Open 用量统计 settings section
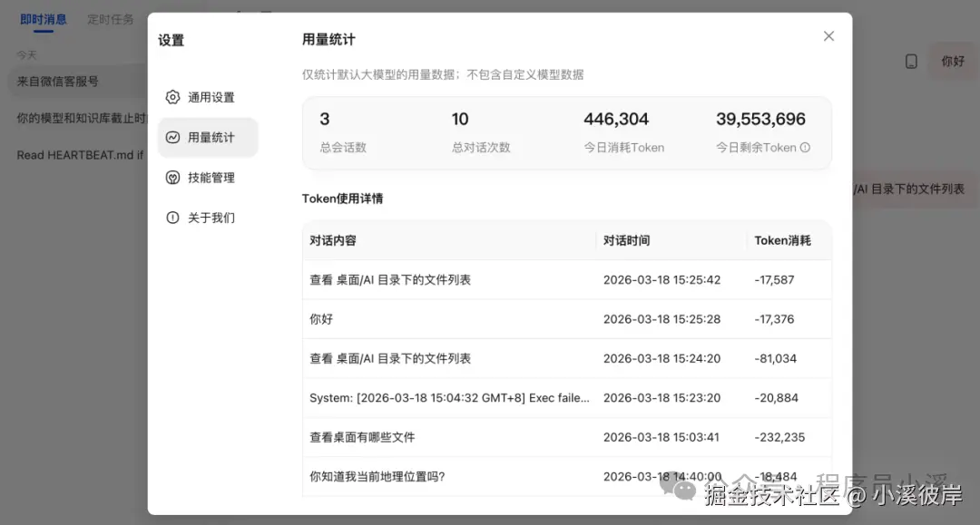The image size is (980, 525). [208, 137]
